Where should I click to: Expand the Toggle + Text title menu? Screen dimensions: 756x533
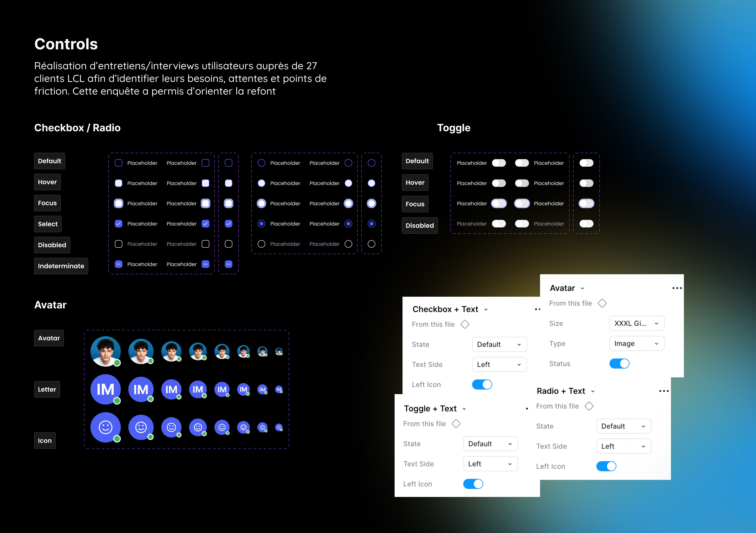(464, 409)
